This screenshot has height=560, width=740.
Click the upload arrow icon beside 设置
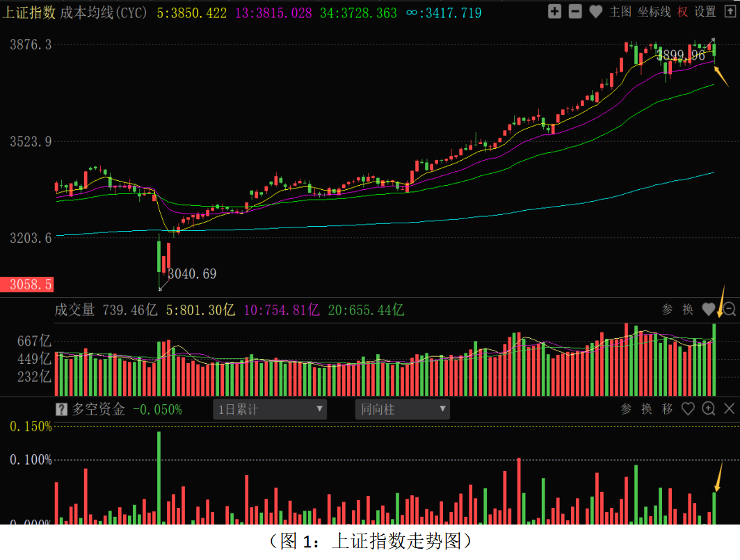pyautogui.click(x=730, y=12)
